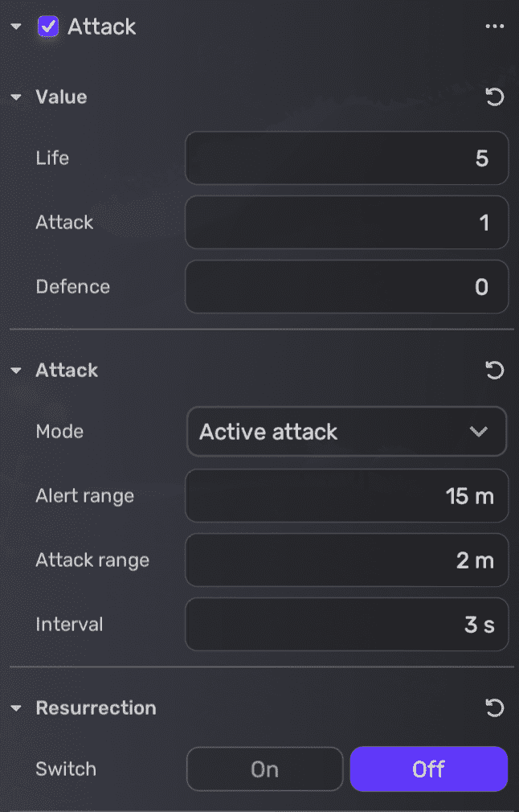Screen dimensions: 519x812
Task: Open the Attack component options menu
Action: (x=496, y=26)
